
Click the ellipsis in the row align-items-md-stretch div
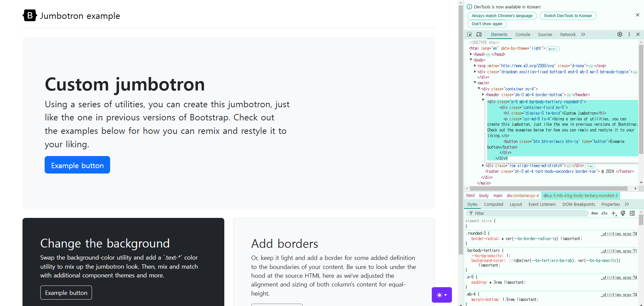click(x=569, y=166)
